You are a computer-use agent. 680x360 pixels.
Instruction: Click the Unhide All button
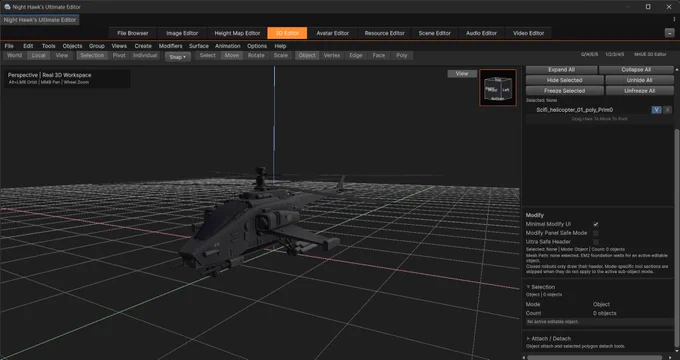(x=639, y=80)
